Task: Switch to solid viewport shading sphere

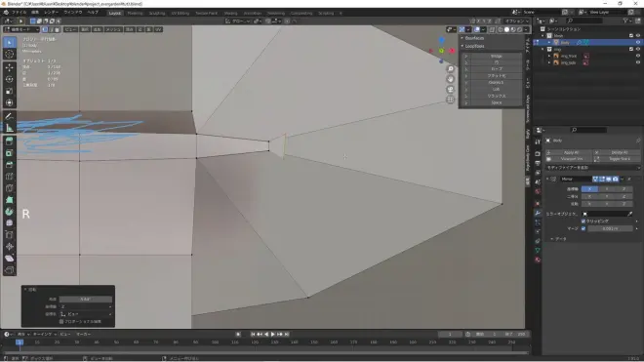Action: 506,29
